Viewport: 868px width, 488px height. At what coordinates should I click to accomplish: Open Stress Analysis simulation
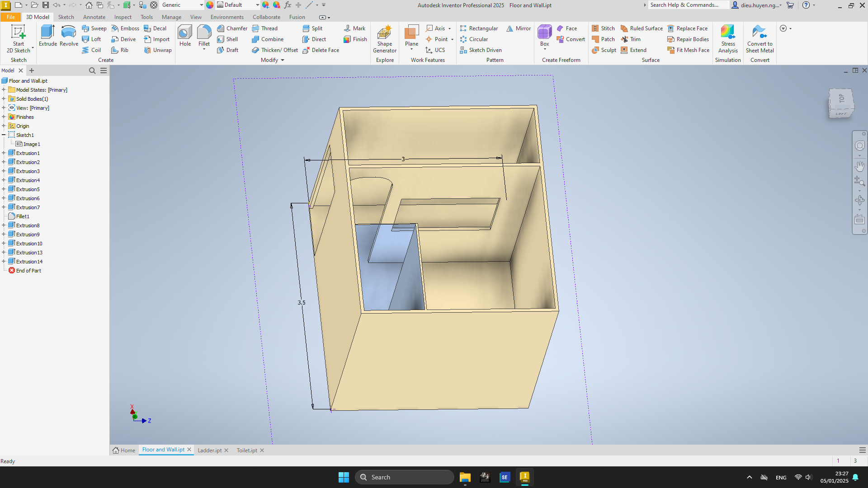pyautogui.click(x=728, y=39)
